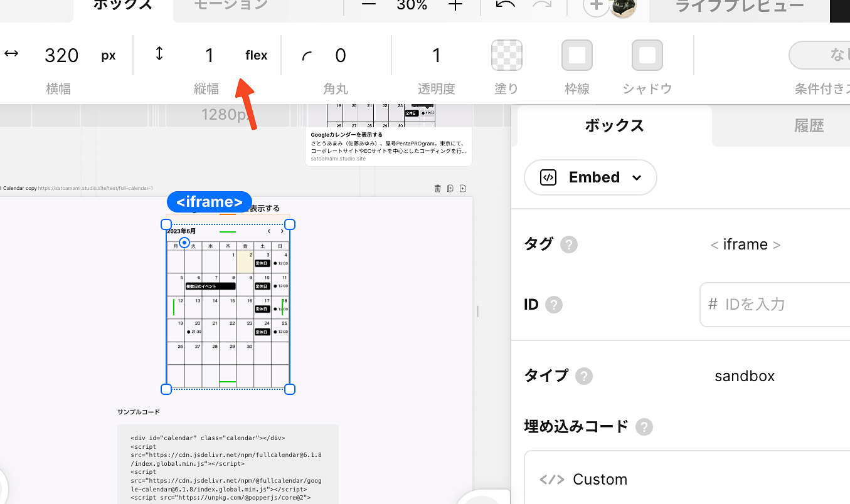Open the Custom embed code editor

[x=687, y=478]
